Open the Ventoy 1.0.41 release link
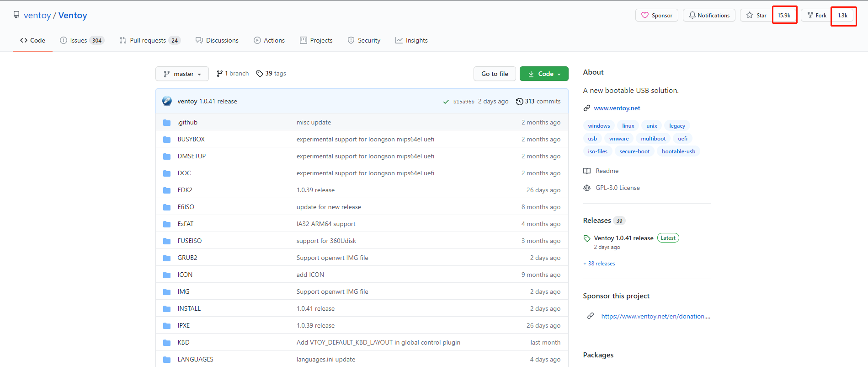Viewport: 868px width, 367px height. tap(623, 238)
